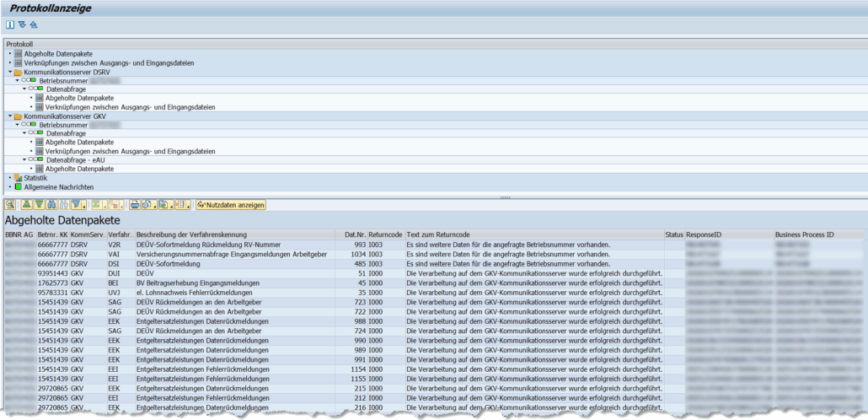Click the Print icon in table toolbar
This screenshot has height=420, width=868.
[x=136, y=205]
